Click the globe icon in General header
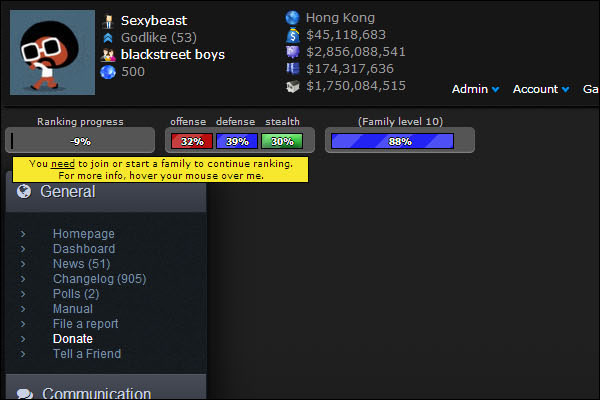Image resolution: width=600 pixels, height=400 pixels. (x=24, y=191)
